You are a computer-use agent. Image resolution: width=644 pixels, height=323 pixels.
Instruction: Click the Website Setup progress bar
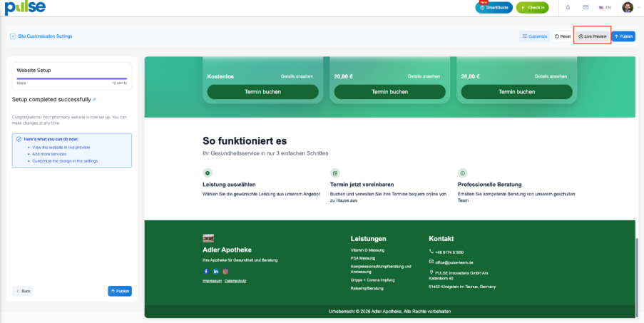pos(72,78)
